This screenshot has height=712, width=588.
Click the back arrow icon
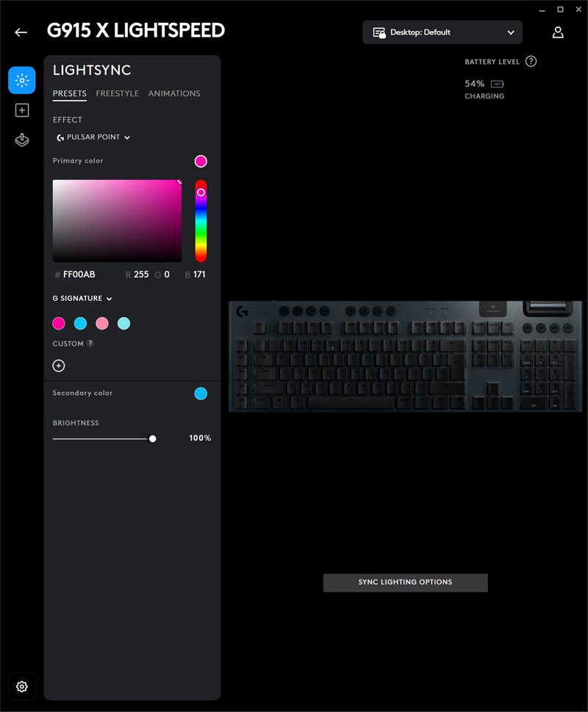point(21,32)
